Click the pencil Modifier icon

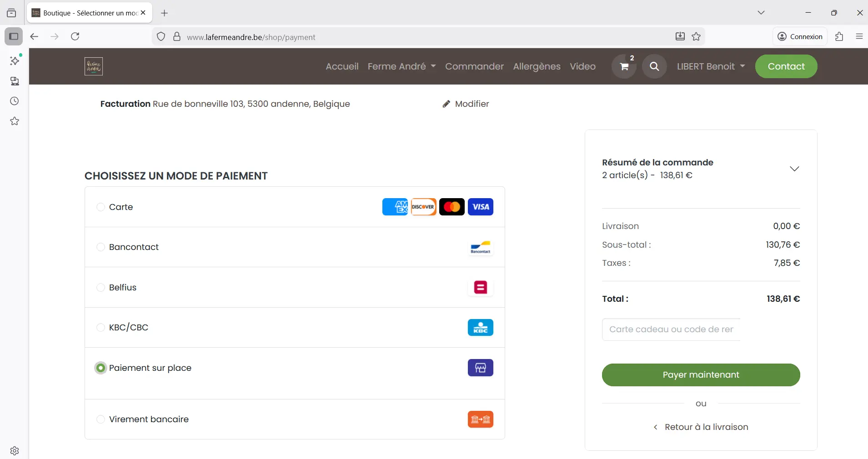[447, 104]
